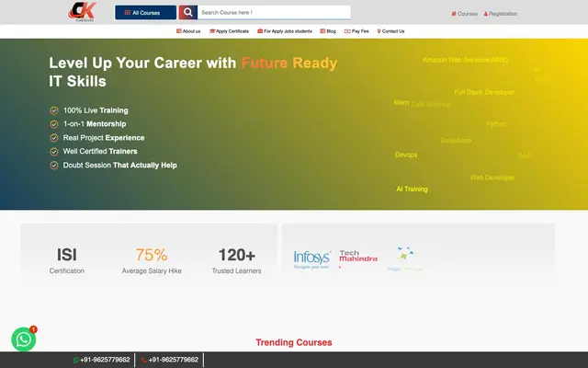Open the Pay Fee menu item
Image resolution: width=588 pixels, height=368 pixels.
pos(356,31)
